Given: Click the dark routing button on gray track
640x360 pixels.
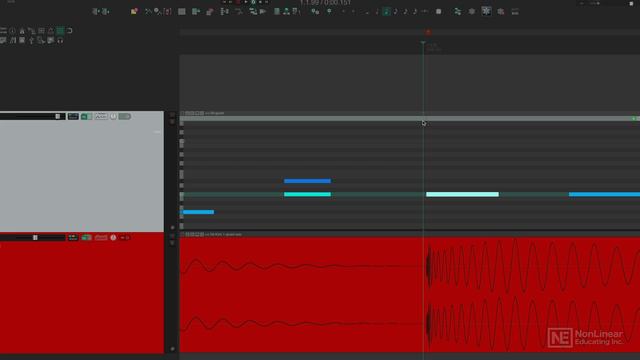Looking at the screenshot, I should 73,117.
